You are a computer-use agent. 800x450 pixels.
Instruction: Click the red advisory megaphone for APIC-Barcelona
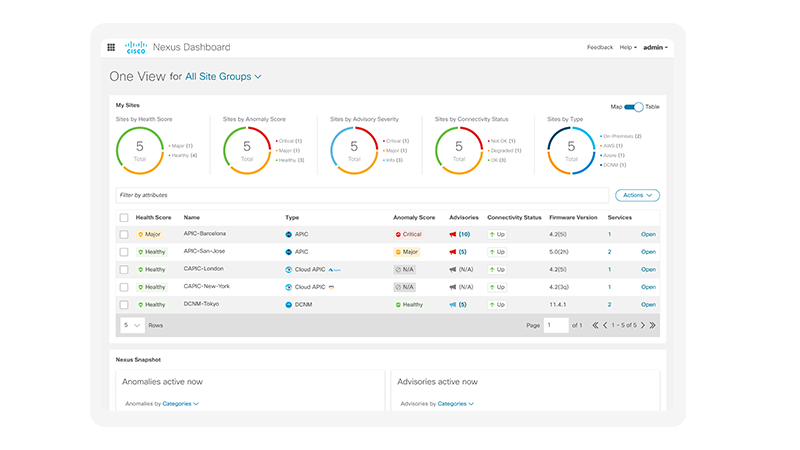click(453, 235)
